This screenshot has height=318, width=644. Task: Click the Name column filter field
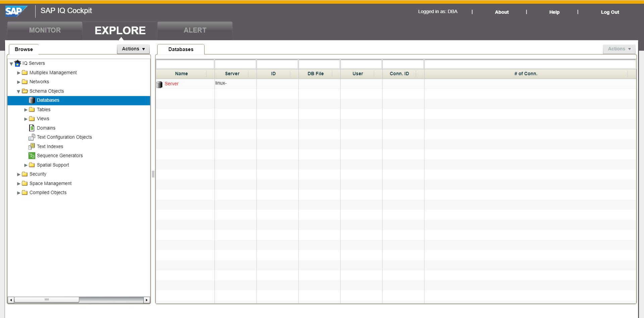(185, 64)
